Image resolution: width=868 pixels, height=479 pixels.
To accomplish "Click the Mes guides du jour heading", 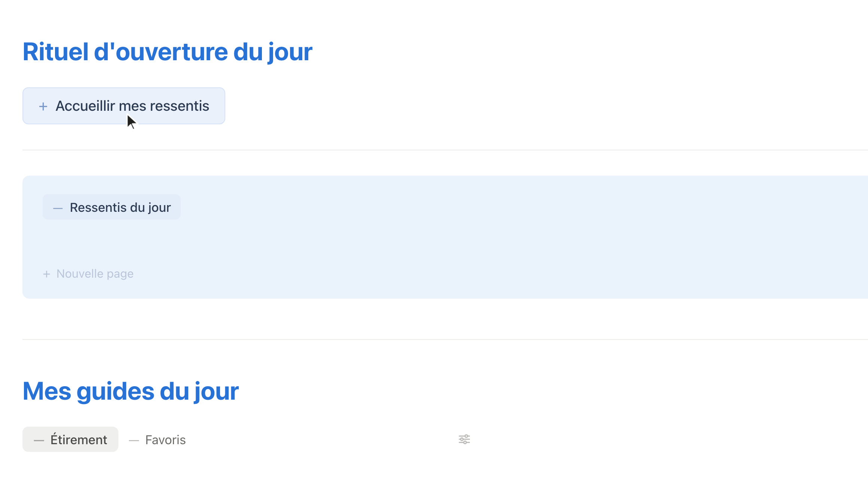I will click(131, 391).
